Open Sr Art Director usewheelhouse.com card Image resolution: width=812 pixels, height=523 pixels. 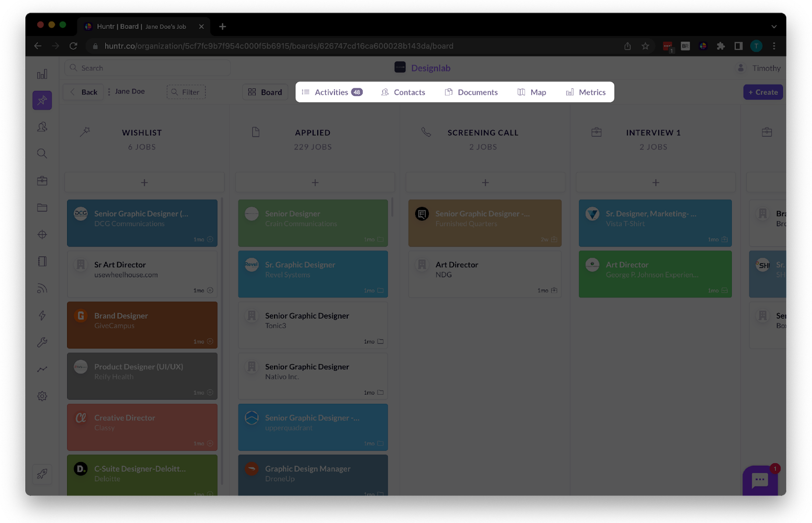142,274
